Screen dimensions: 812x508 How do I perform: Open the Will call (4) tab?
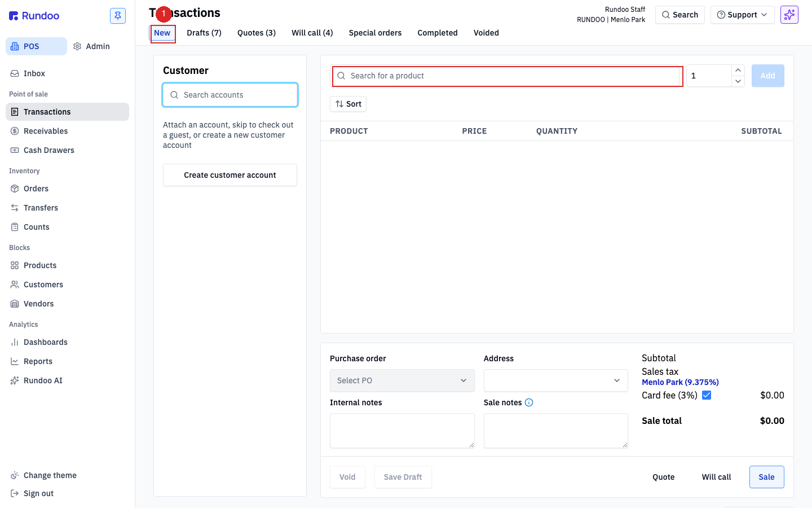point(312,33)
